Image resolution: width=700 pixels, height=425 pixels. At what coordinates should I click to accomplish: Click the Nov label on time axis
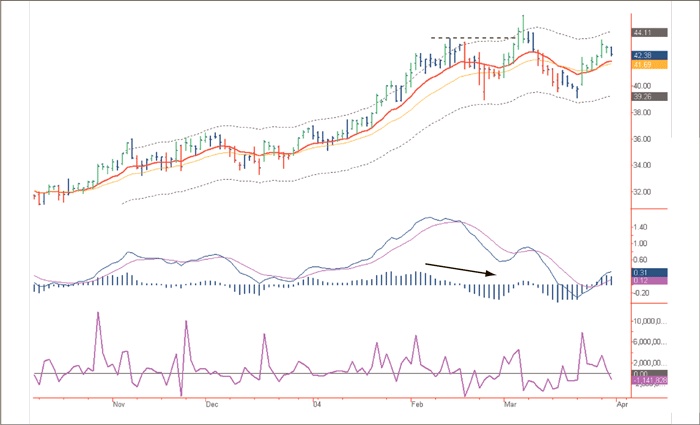pos(117,405)
